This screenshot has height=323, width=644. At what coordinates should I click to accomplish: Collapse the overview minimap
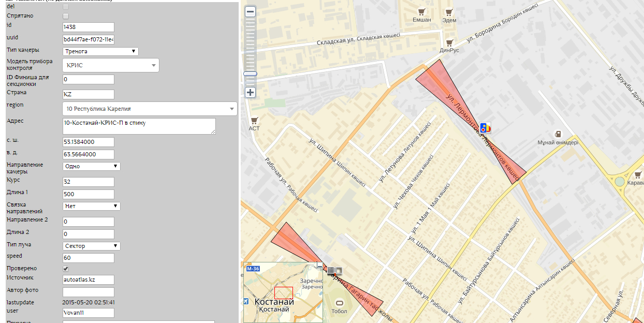tap(319, 265)
